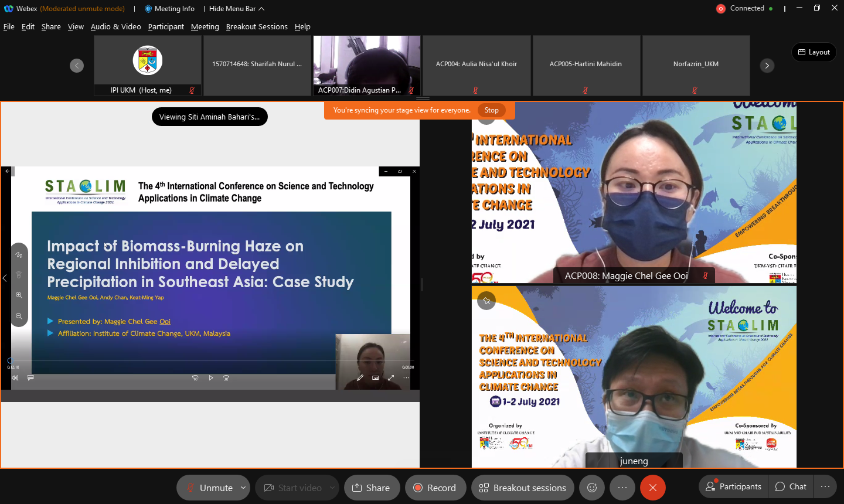Expand the Unmute audio options arrow
844x504 pixels.
coord(243,488)
